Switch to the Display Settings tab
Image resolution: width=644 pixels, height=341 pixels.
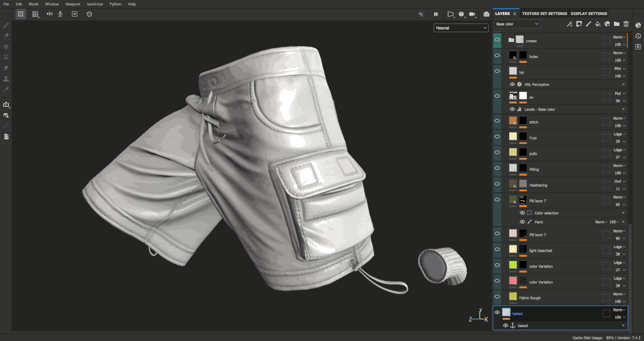click(x=589, y=13)
